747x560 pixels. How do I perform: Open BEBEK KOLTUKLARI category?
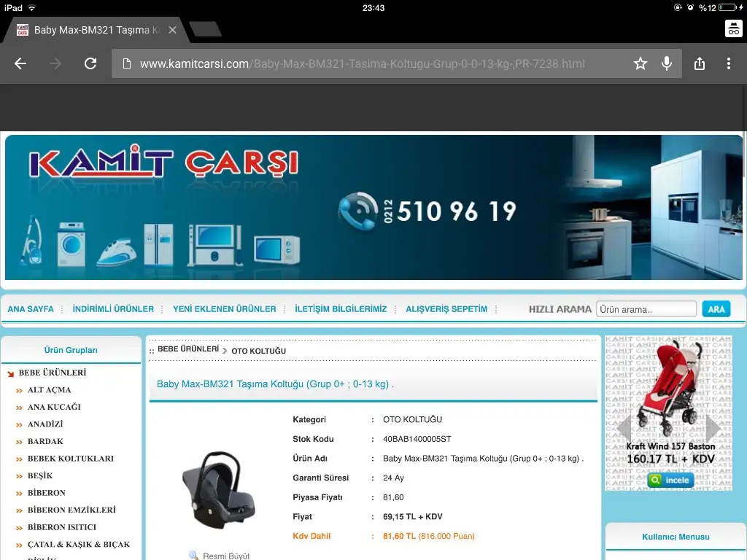point(71,459)
